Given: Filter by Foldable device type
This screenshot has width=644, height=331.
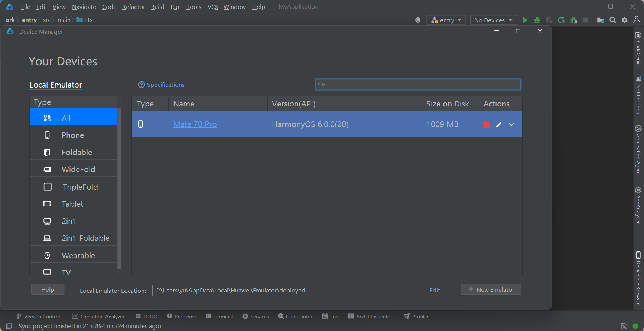Looking at the screenshot, I should click(x=74, y=152).
